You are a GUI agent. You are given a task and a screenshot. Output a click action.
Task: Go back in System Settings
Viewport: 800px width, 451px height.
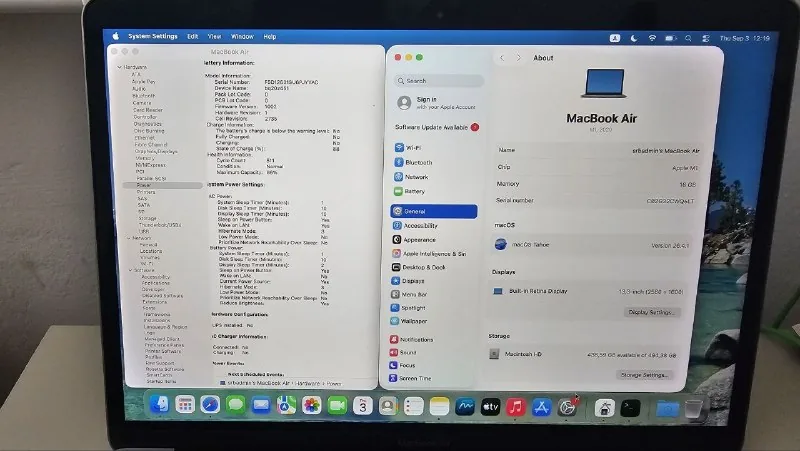point(502,58)
